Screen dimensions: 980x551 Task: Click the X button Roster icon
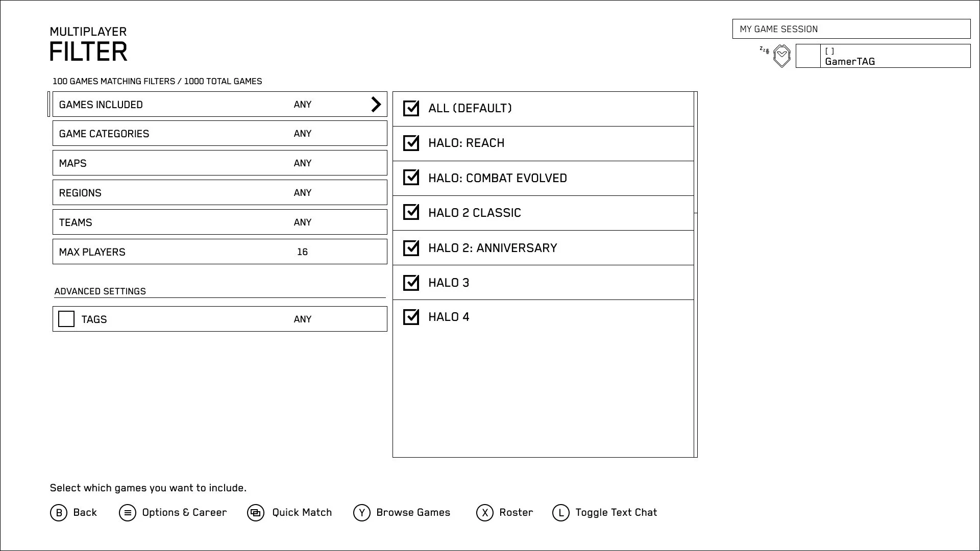[485, 513]
